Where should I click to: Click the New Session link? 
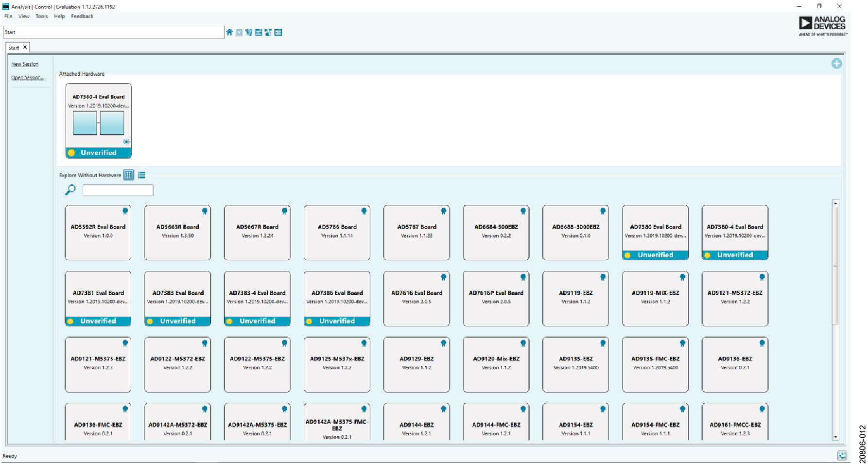pos(25,64)
